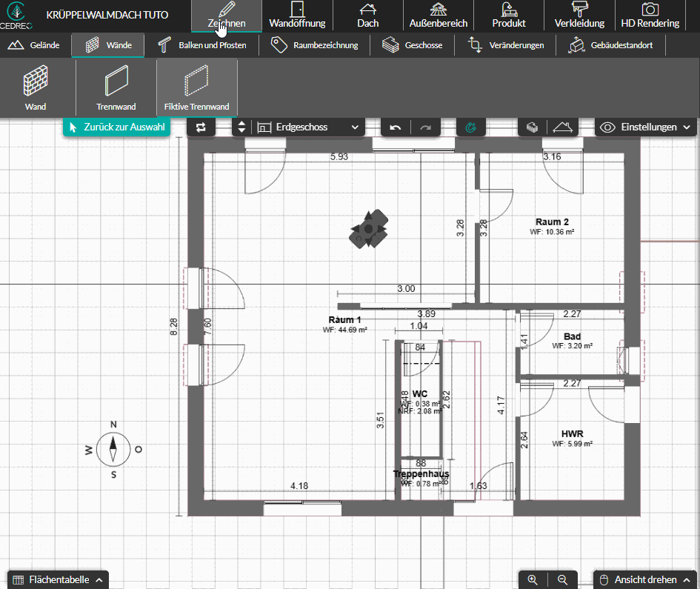Toggle the roof display icon
Viewport: 700px width, 589px height.
click(562, 127)
